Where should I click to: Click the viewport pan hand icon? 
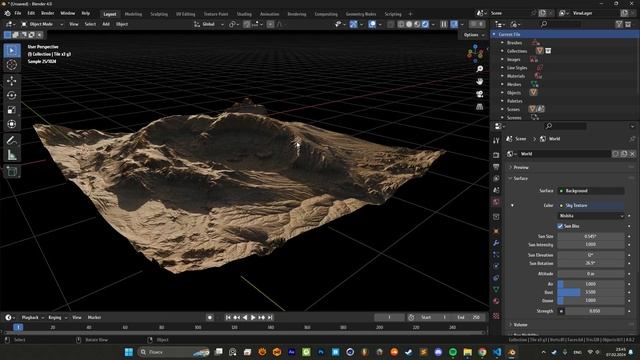coord(480,81)
